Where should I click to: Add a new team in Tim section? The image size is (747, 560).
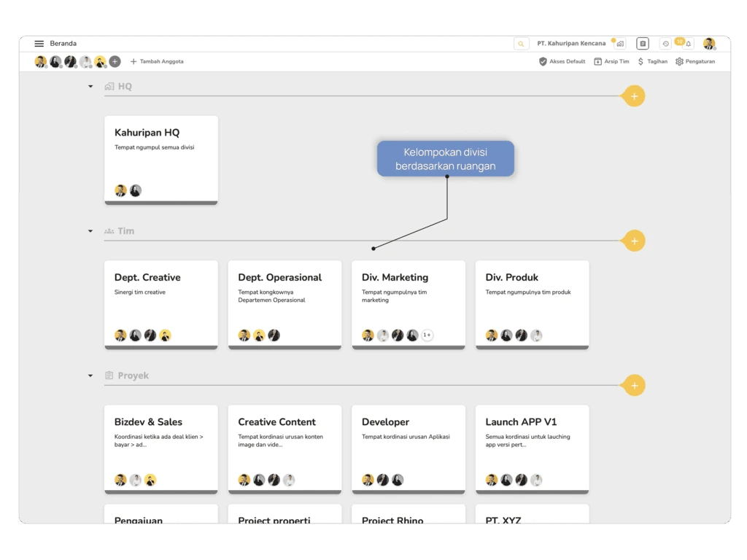pos(634,241)
